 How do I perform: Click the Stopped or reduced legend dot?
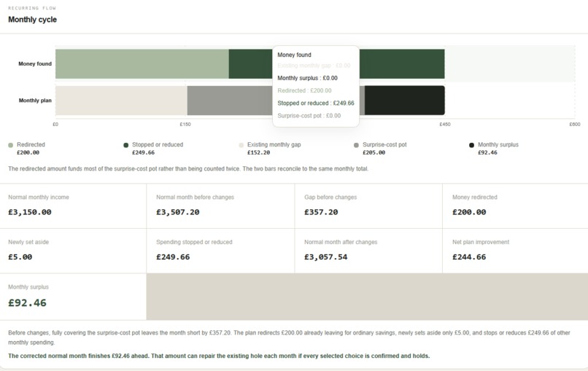click(x=126, y=145)
